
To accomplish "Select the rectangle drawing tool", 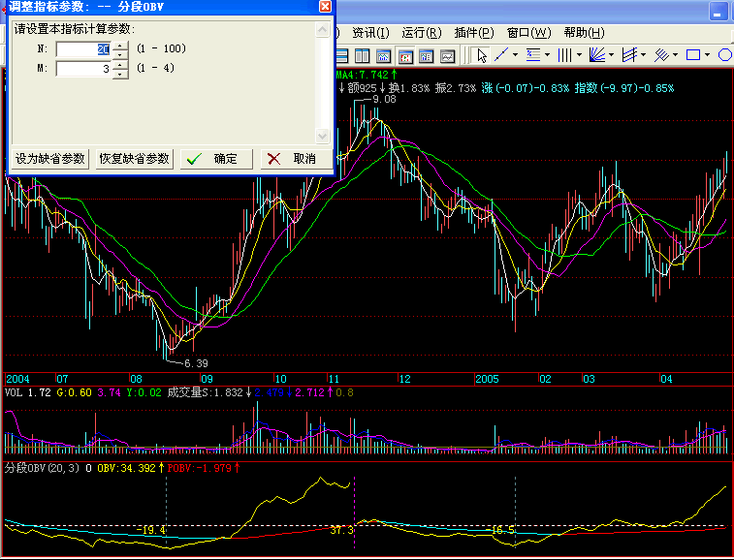I will (x=693, y=55).
